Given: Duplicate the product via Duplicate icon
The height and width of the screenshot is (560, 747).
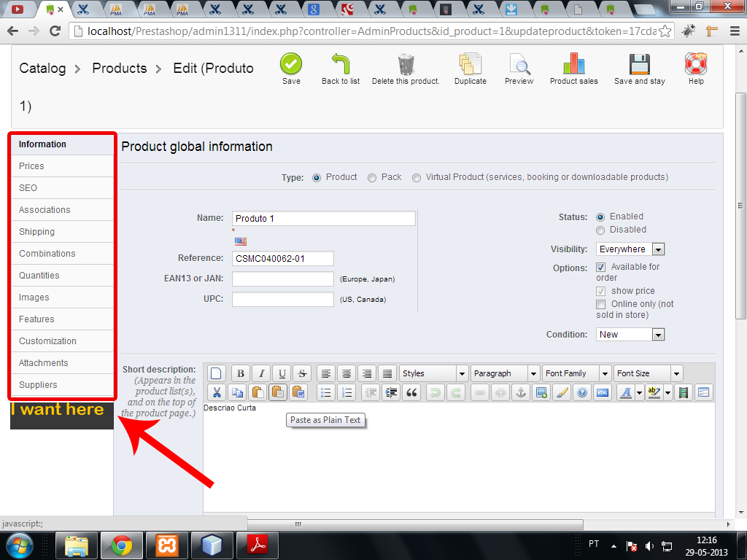Looking at the screenshot, I should (471, 64).
